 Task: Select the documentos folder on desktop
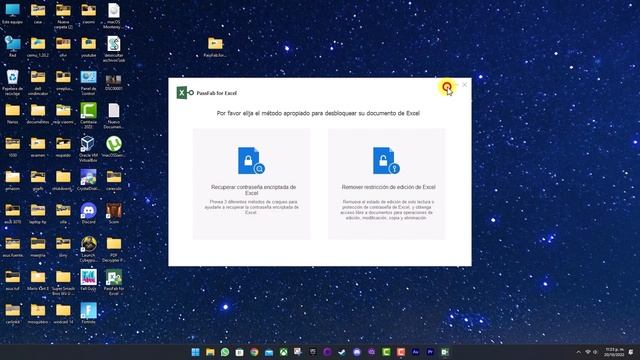38,113
